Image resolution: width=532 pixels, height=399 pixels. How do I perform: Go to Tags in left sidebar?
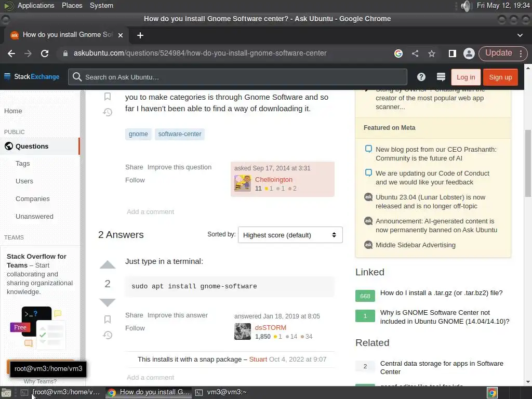[23, 164]
